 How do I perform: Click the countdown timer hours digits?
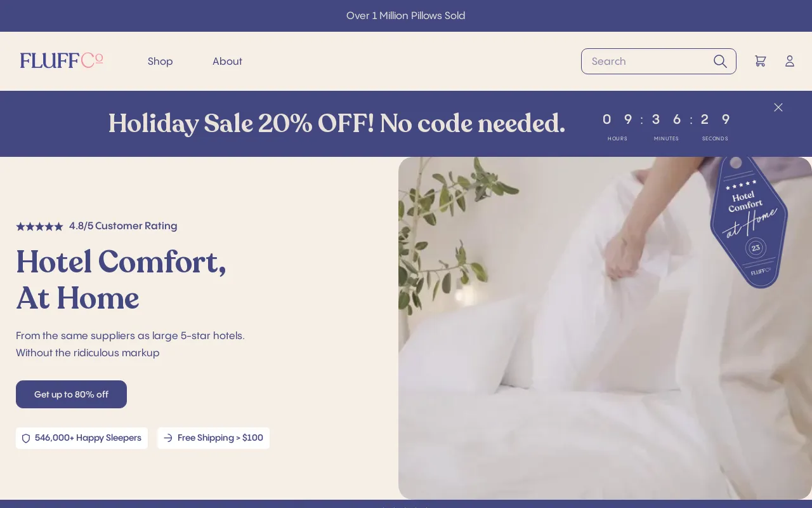(617, 119)
